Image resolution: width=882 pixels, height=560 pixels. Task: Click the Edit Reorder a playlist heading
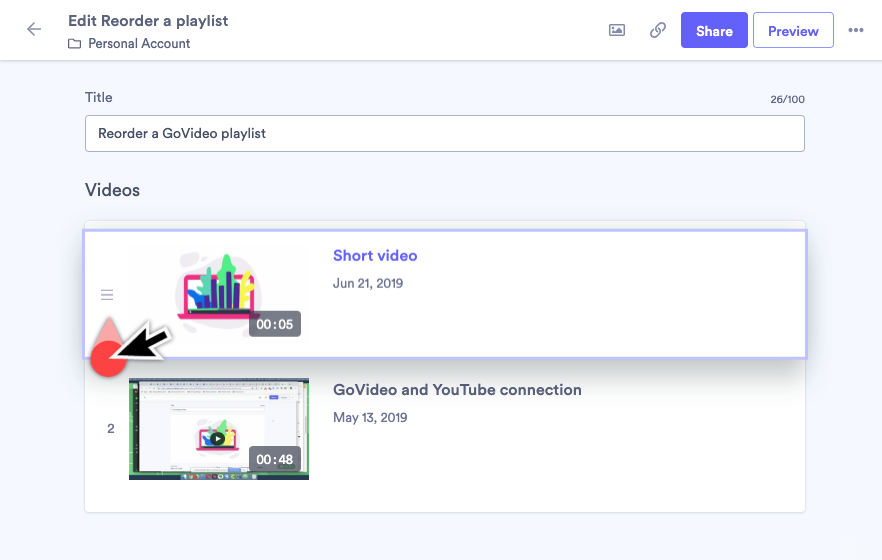tap(148, 21)
